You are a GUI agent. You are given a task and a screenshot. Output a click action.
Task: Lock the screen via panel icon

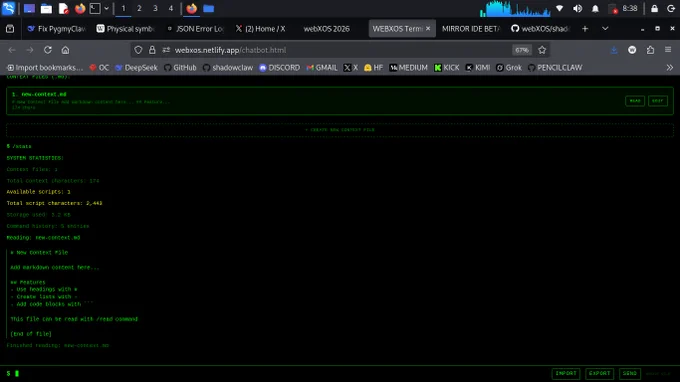654,8
